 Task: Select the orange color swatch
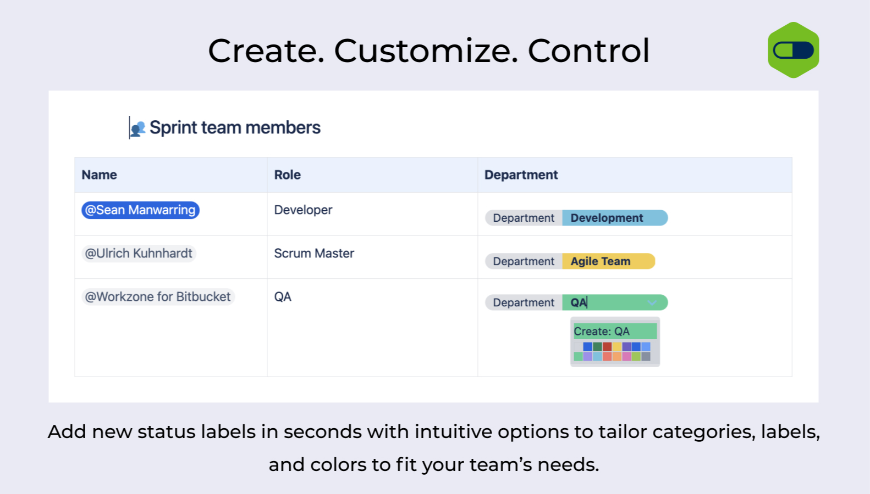point(617,356)
